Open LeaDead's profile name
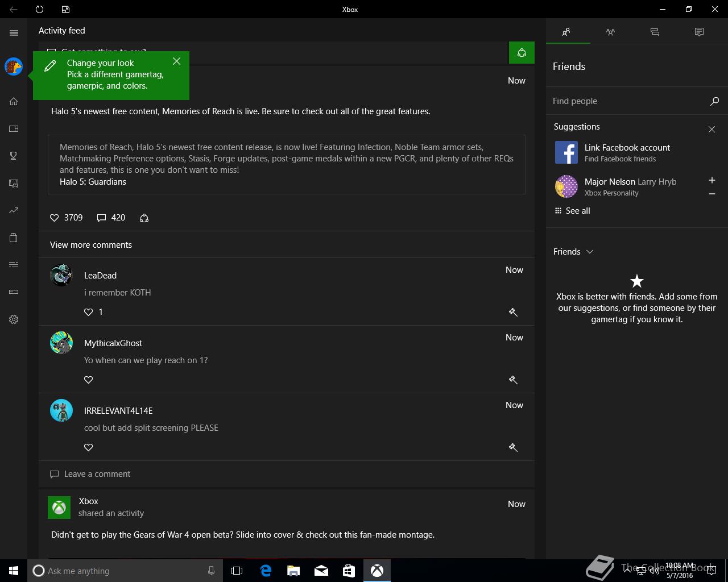 coord(100,276)
